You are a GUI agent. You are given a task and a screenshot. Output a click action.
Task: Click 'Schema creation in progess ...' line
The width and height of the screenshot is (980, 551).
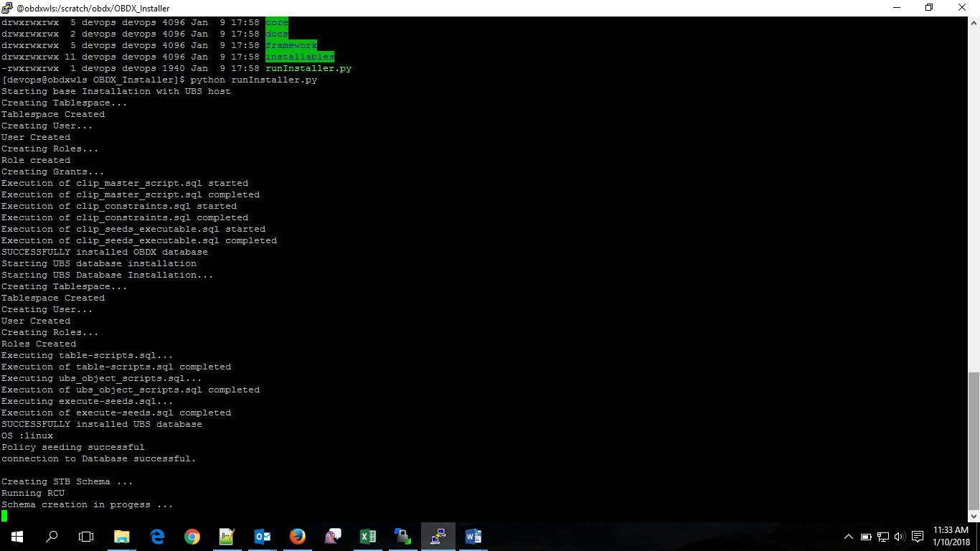[88, 504]
